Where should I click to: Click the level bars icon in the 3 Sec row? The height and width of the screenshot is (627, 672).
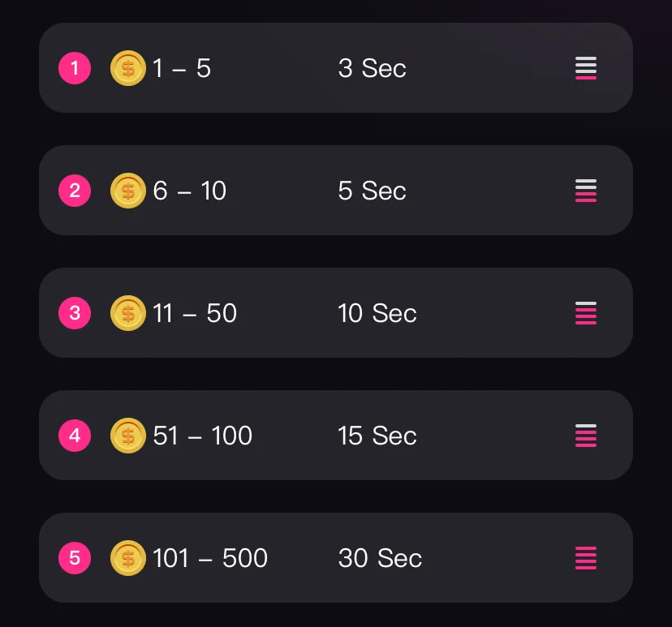(586, 68)
